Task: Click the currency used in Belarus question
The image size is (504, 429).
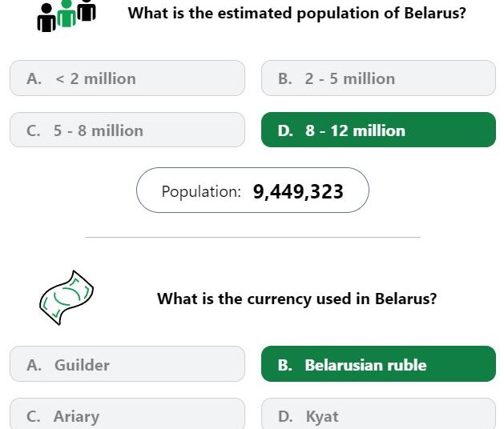Action: [297, 299]
